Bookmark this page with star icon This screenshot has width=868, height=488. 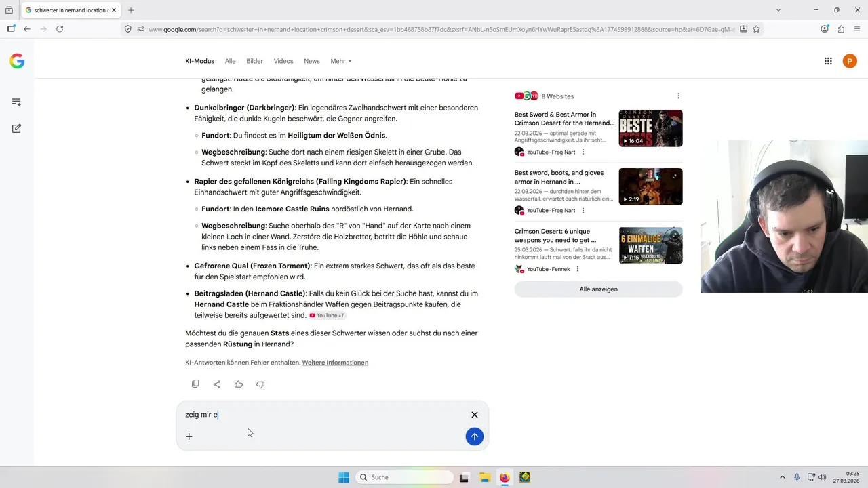coord(756,29)
